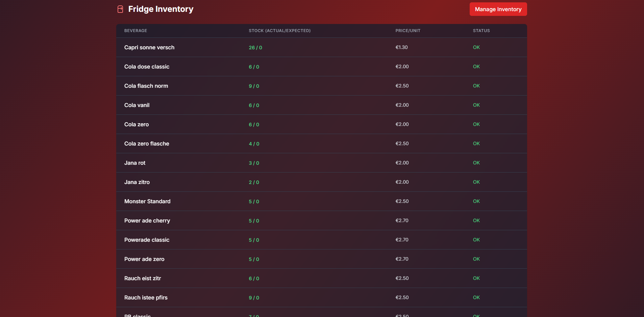The width and height of the screenshot is (644, 317).
Task: Click the STATUS column header
Action: point(481,31)
